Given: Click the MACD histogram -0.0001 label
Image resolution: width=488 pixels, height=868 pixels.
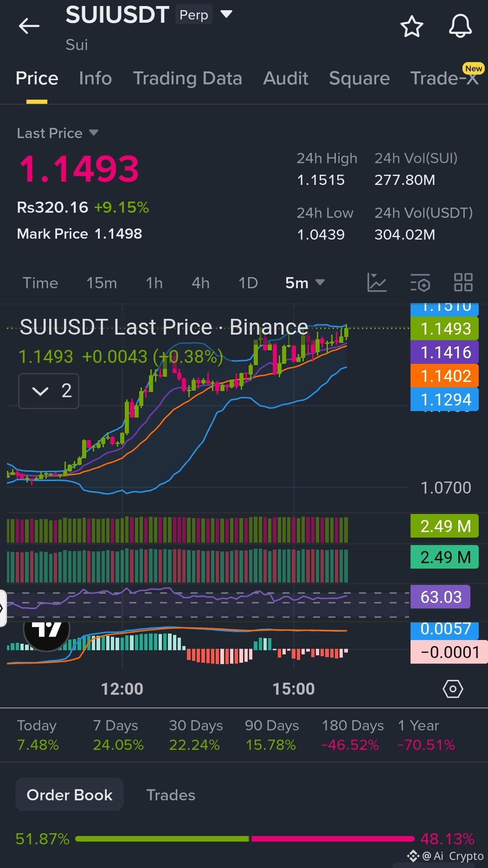Looking at the screenshot, I should tap(449, 652).
